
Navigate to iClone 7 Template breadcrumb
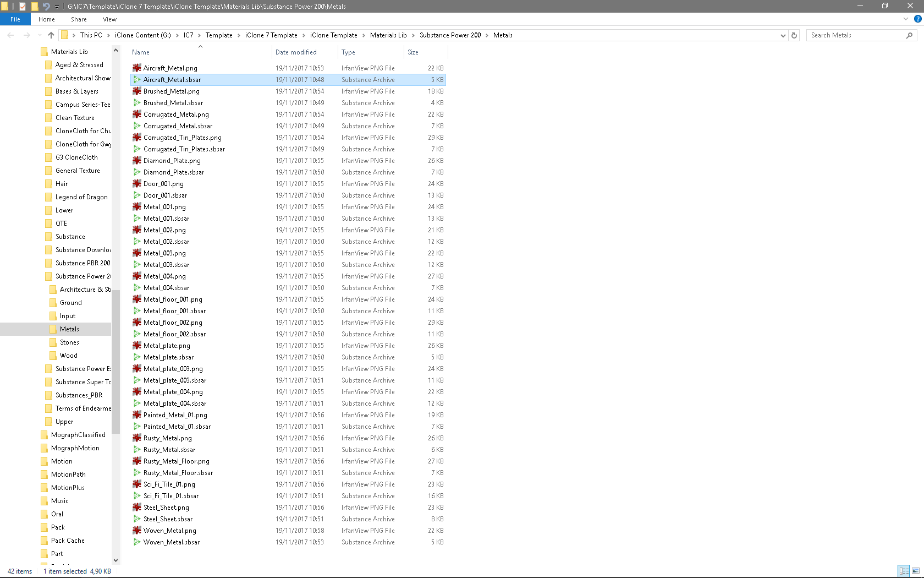click(x=271, y=35)
